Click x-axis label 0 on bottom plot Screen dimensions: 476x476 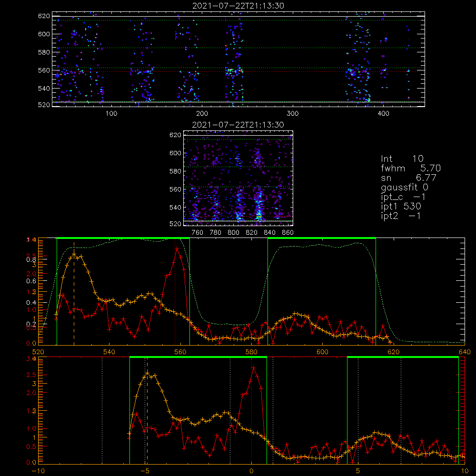coord(251,471)
